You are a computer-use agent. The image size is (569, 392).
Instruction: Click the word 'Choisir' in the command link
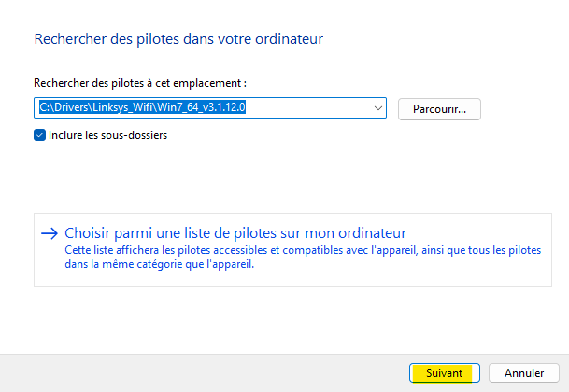click(91, 233)
